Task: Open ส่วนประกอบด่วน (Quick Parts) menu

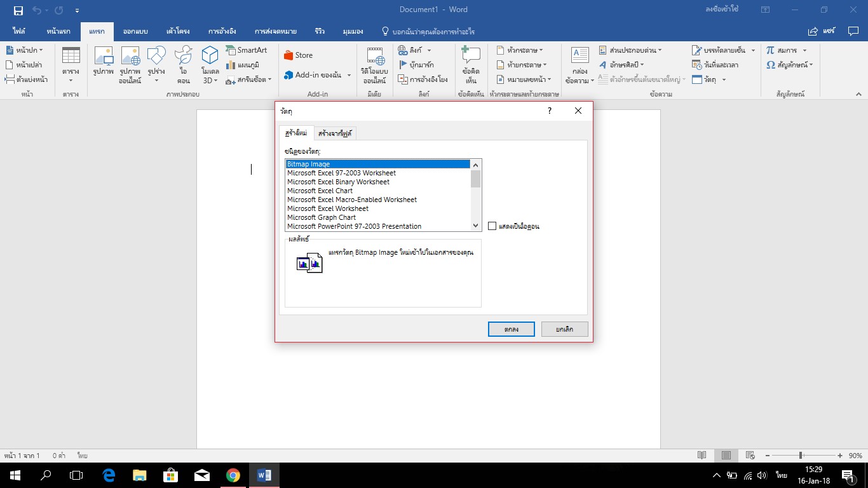Action: pos(630,50)
